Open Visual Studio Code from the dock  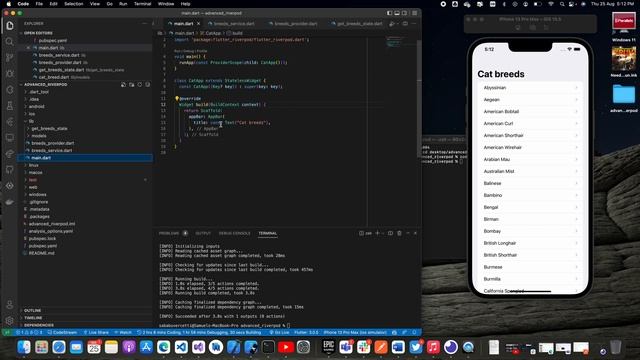181,347
